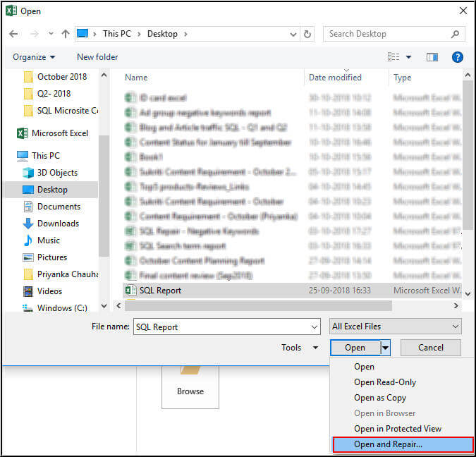Expand the Open button dropdown arrow
Screen dimensions: 476x457
coord(386,348)
